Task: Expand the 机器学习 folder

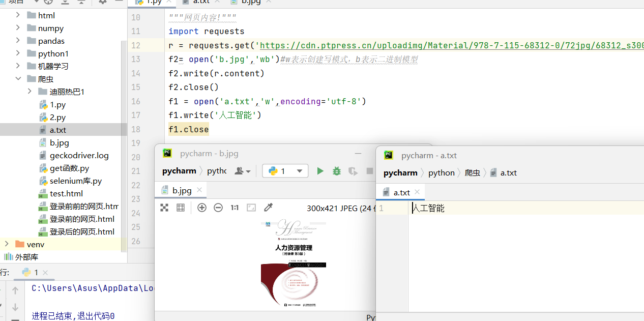Action: click(x=18, y=66)
